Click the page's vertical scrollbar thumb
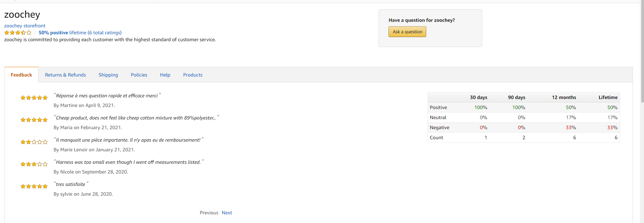Image resolution: width=644 pixels, height=223 pixels. (642, 52)
